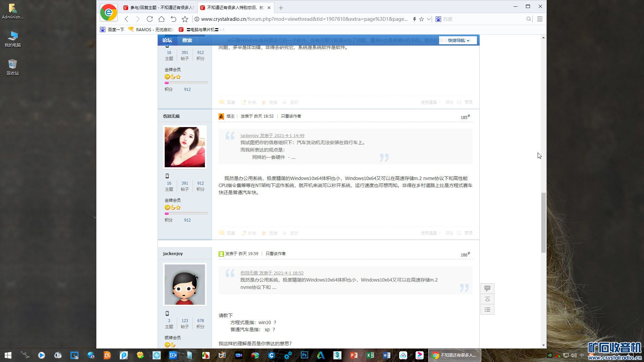The width and height of the screenshot is (644, 362).
Task: Open Photoshop from the taskbar
Action: tap(304, 355)
